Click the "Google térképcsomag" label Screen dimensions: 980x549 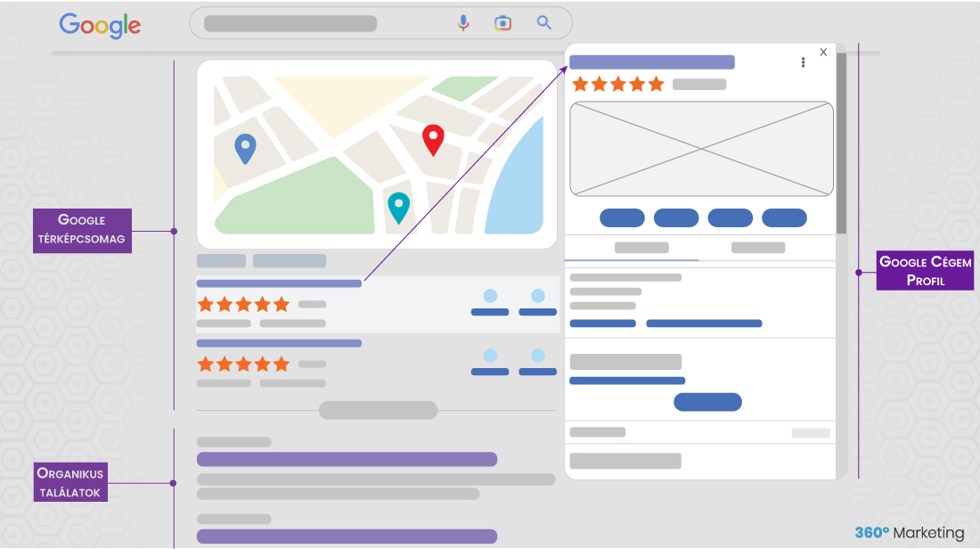coord(82,230)
